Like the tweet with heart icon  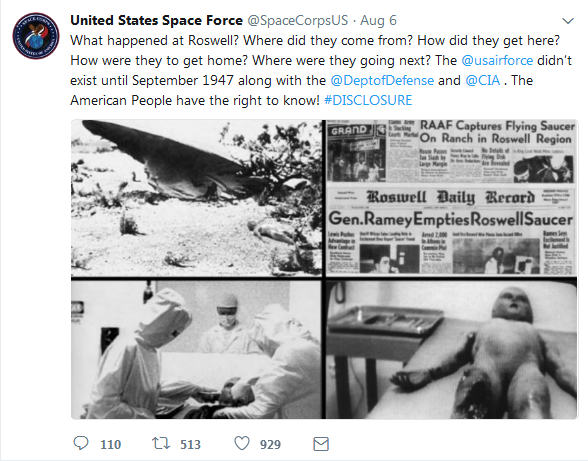click(x=242, y=443)
